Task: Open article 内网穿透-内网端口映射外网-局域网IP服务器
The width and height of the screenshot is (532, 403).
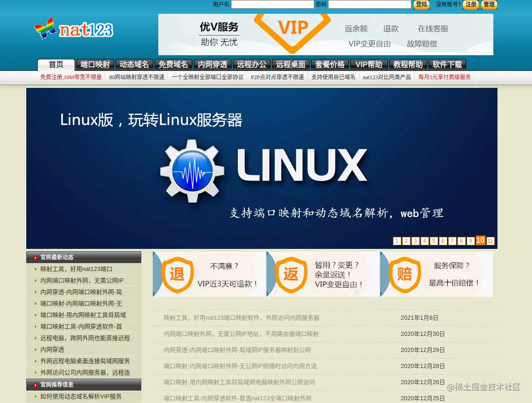Action: pos(237,350)
